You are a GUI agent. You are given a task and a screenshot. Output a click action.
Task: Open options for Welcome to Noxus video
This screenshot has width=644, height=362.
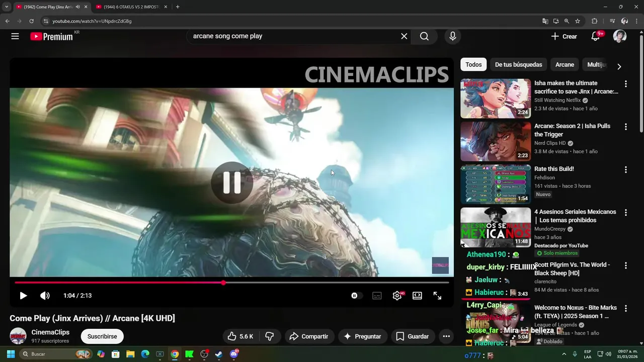626,309
